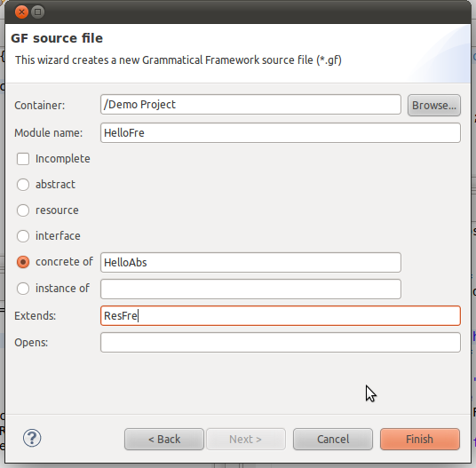Screen dimensions: 476x468
Task: Select the abstract module type
Action: point(23,185)
